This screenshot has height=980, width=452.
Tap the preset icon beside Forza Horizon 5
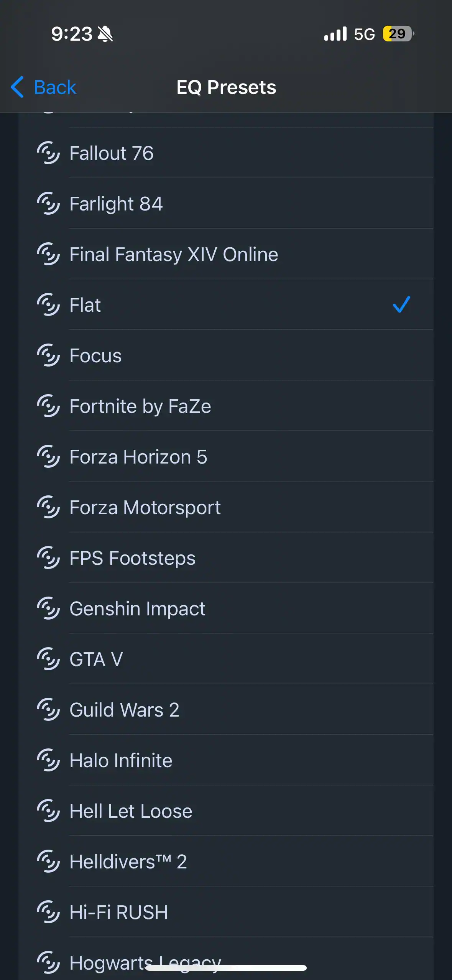[x=48, y=457]
